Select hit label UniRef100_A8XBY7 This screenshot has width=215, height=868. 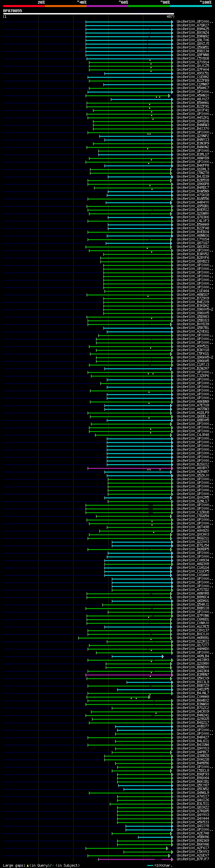point(193,468)
